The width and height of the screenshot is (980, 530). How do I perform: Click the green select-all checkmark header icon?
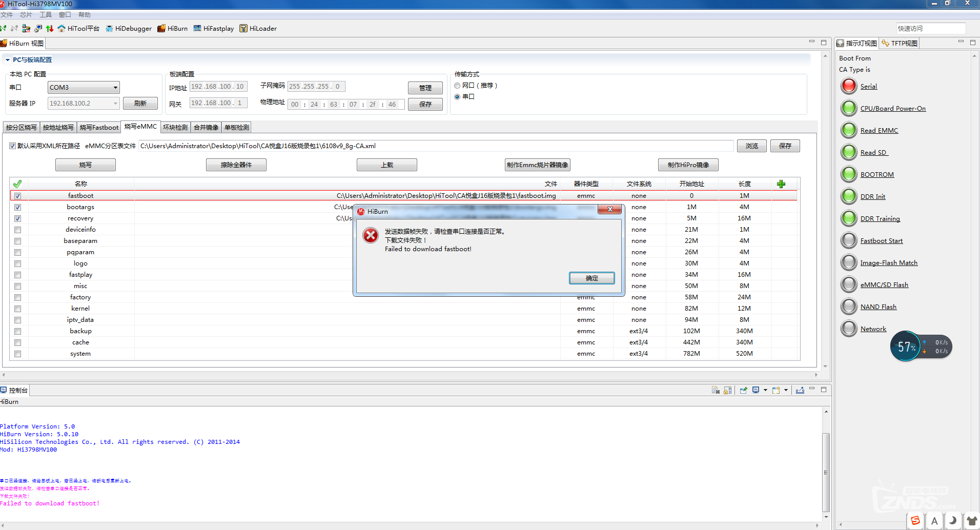tap(17, 184)
